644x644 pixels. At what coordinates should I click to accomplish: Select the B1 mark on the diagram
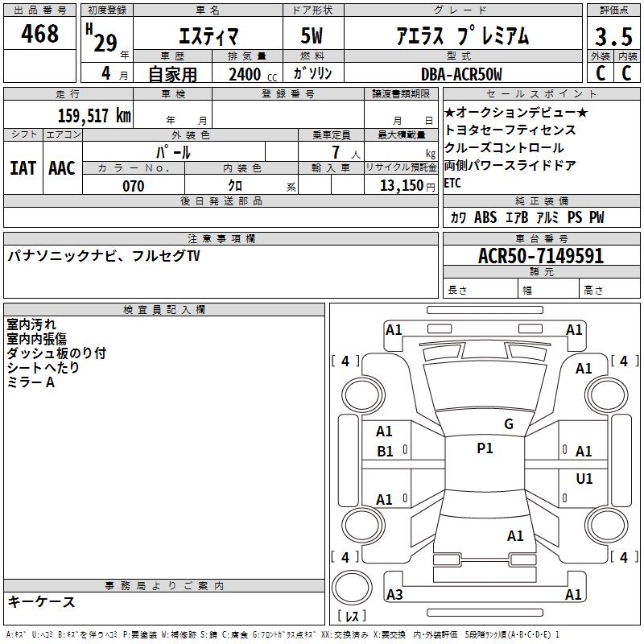[x=385, y=452]
